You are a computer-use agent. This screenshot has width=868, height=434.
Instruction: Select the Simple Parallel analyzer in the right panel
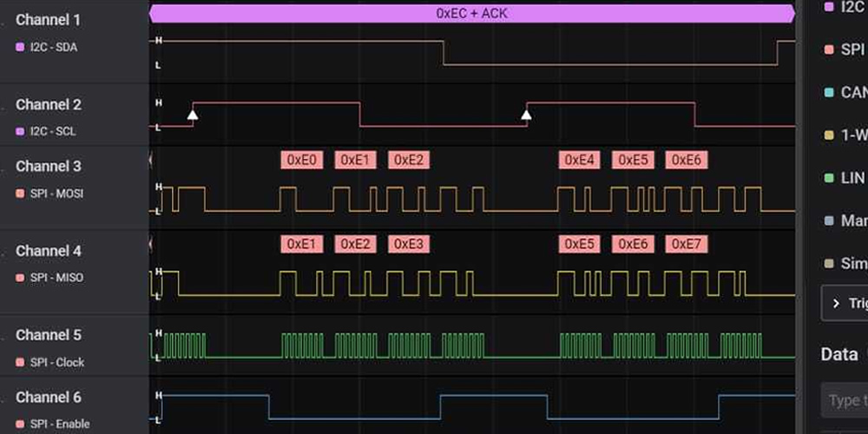pyautogui.click(x=845, y=264)
